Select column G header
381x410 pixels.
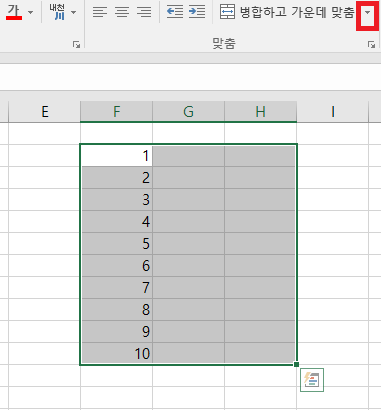coord(188,112)
